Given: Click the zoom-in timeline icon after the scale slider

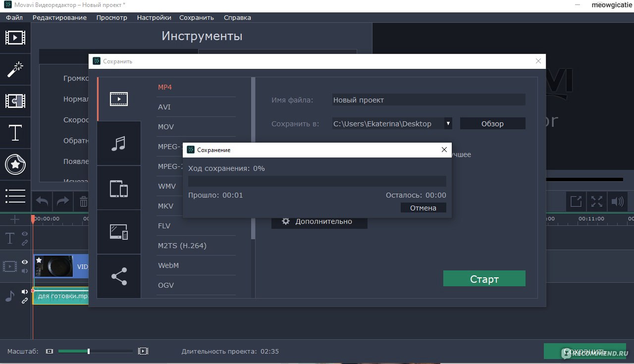Looking at the screenshot, I should (143, 351).
